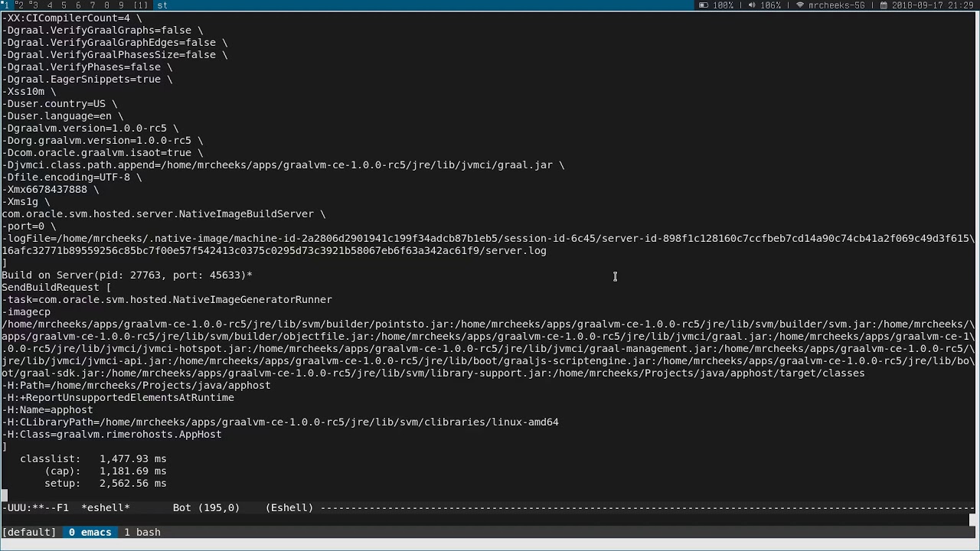This screenshot has height=551, width=980.
Task: Switch to workspace 4
Action: point(50,5)
